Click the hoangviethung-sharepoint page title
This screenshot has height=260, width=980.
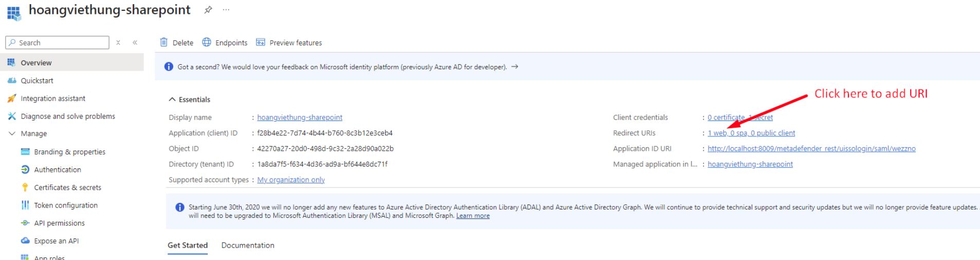tap(110, 10)
